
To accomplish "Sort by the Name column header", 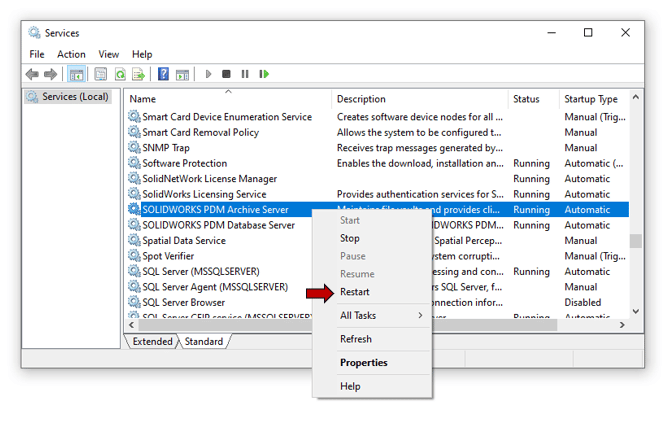I will [x=229, y=99].
